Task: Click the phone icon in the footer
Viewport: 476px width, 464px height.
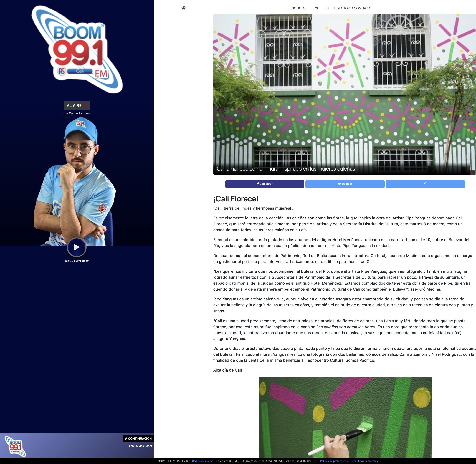Action: 243,461
